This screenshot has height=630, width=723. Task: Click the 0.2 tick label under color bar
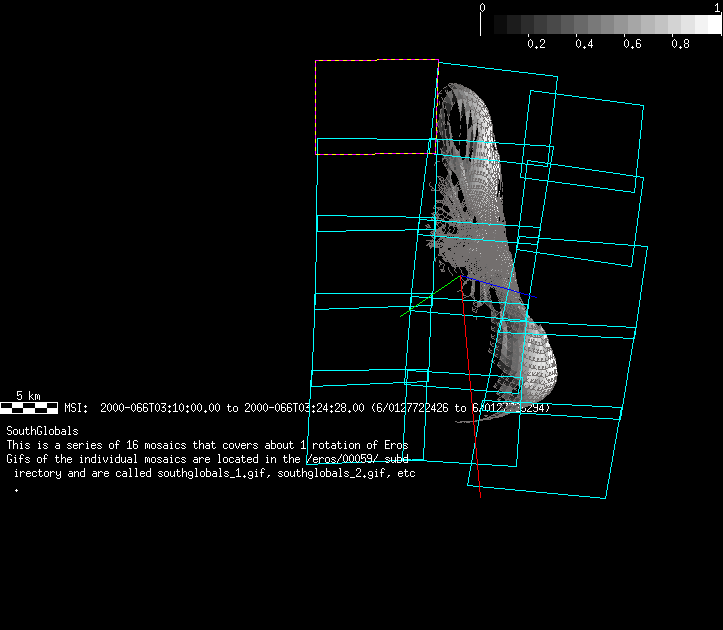click(536, 45)
